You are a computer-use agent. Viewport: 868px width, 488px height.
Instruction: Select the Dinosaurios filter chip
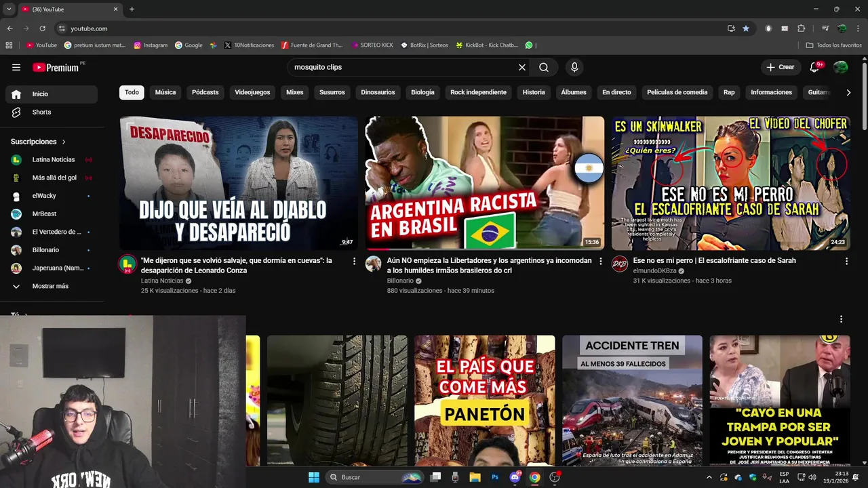[378, 92]
